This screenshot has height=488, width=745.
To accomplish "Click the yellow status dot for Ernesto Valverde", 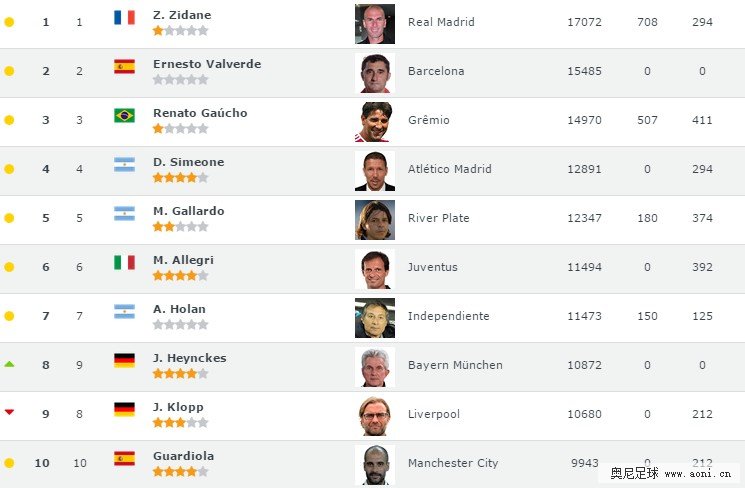I will (9, 71).
